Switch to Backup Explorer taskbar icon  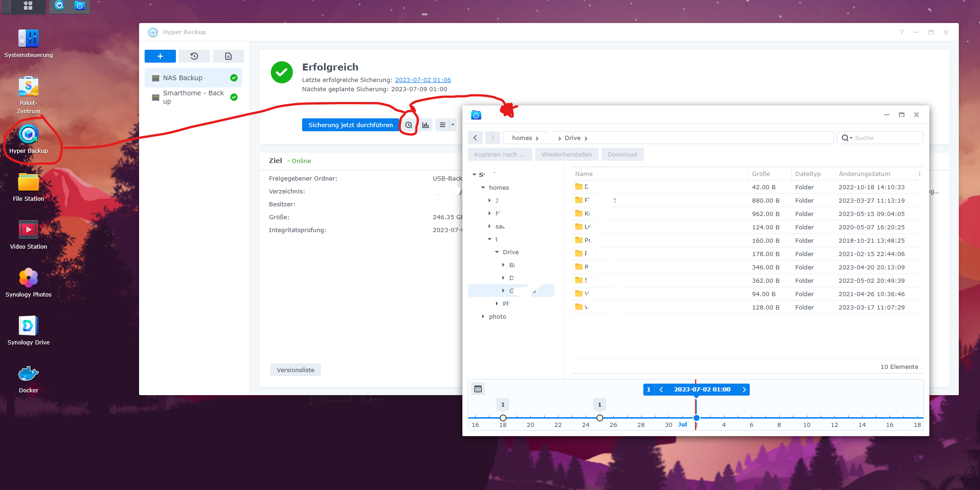click(x=80, y=6)
